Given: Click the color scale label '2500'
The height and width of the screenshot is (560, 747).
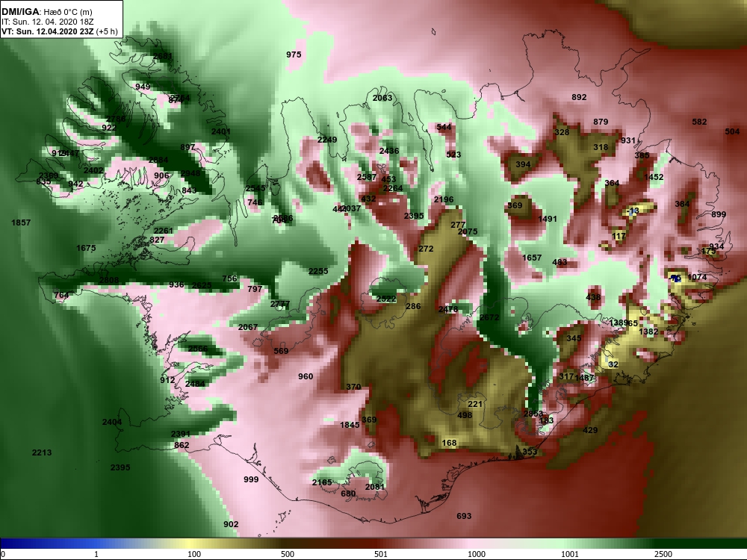Looking at the screenshot, I should click(x=663, y=554).
